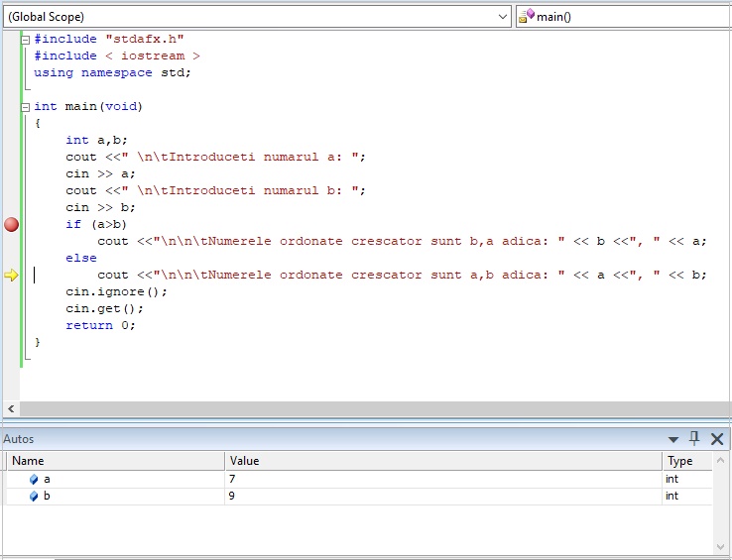Open the Global Scope dropdown
Viewport: 732px width, 560px height.
[x=257, y=17]
